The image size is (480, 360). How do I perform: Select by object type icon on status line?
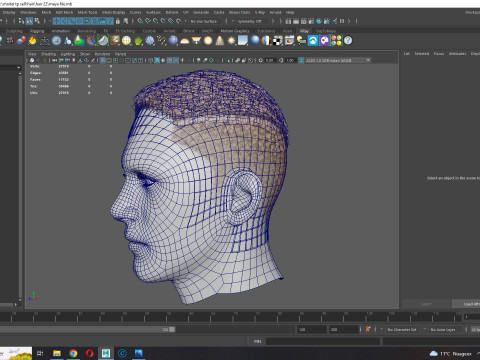pyautogui.click(x=29, y=21)
